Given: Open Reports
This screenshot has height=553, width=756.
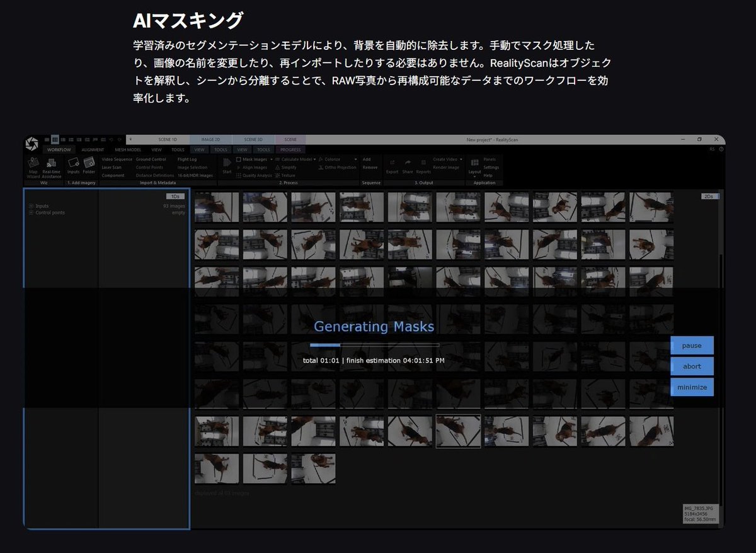Looking at the screenshot, I should pyautogui.click(x=423, y=166).
